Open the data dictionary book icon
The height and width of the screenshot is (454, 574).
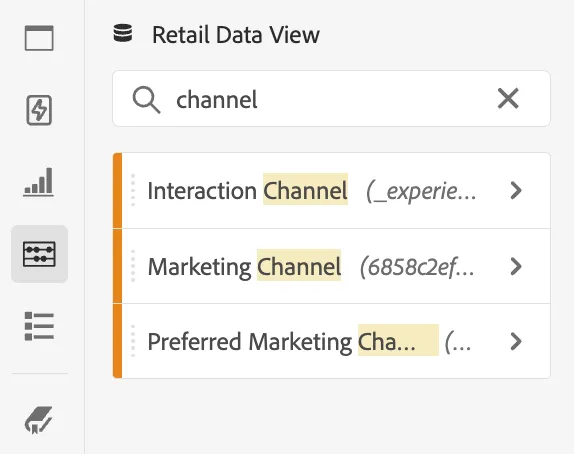38,420
